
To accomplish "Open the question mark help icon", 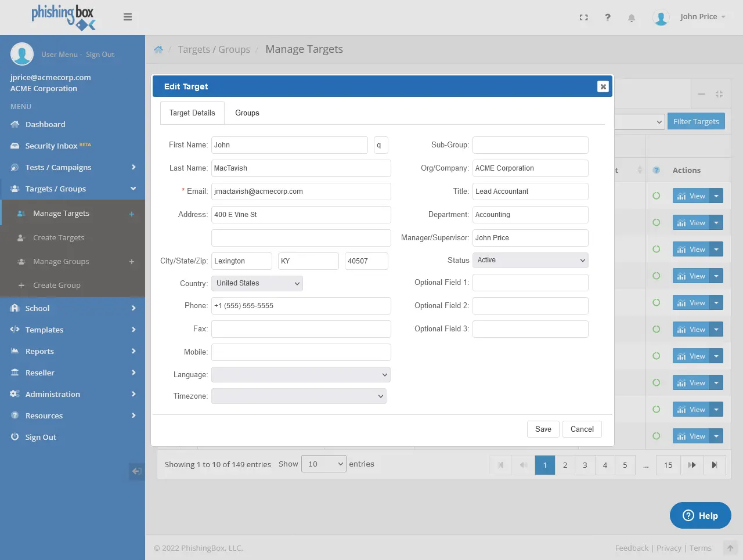I will point(608,17).
